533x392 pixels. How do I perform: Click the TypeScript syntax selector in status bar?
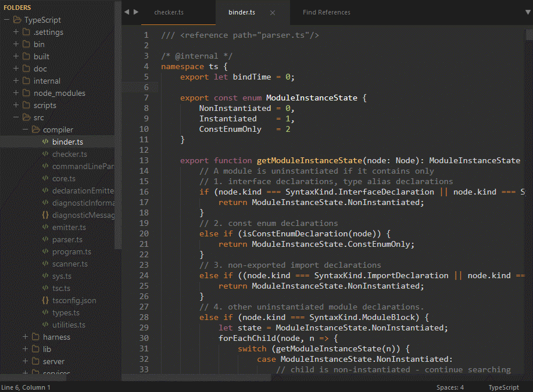[503, 387]
